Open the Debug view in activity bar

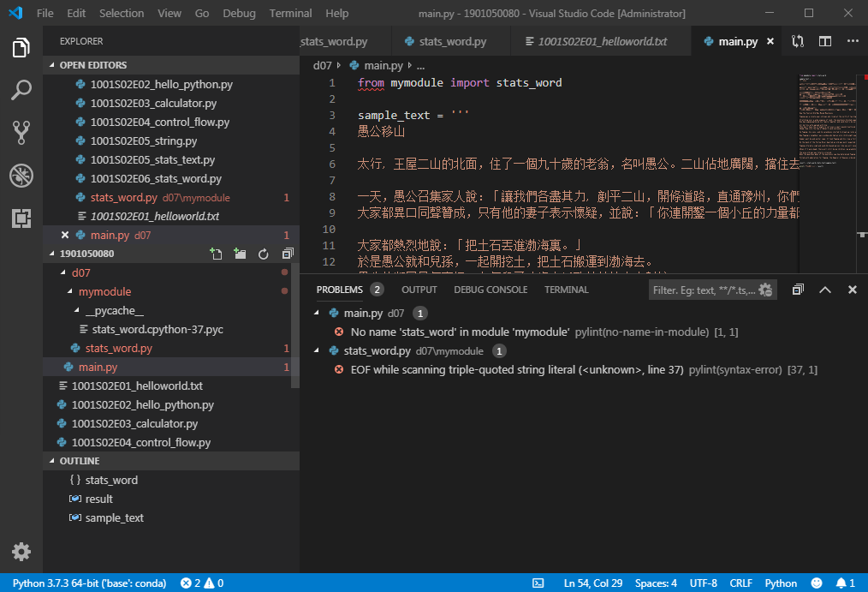(x=21, y=176)
